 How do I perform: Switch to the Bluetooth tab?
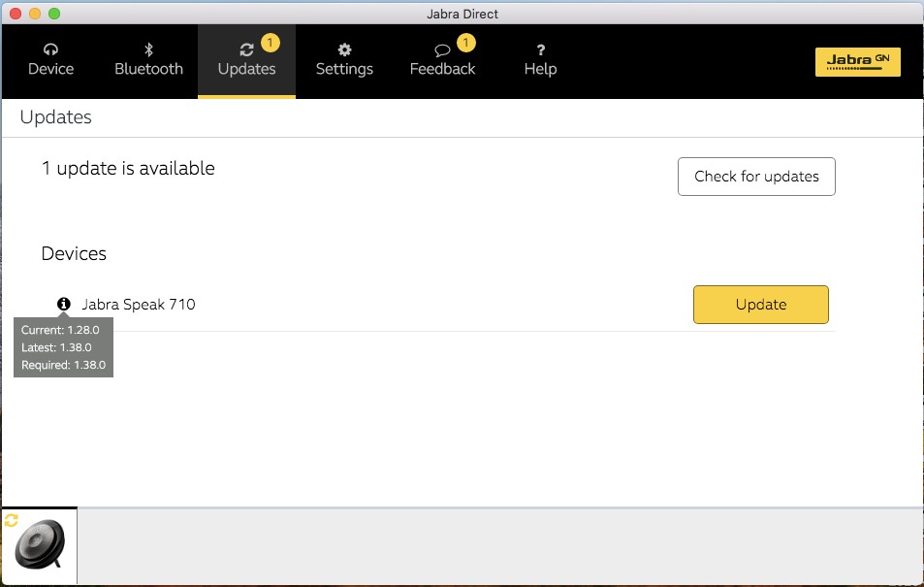click(x=148, y=61)
